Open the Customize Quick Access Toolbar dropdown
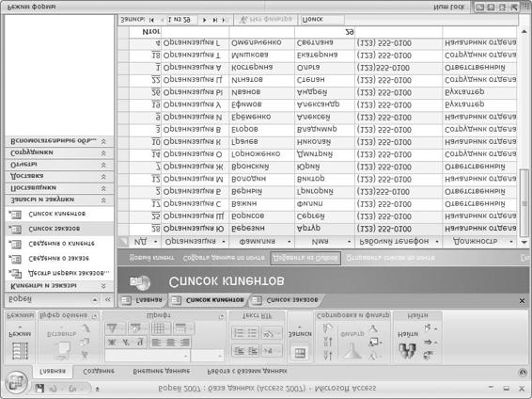Viewport: 532px width, 399px height. tap(98, 389)
